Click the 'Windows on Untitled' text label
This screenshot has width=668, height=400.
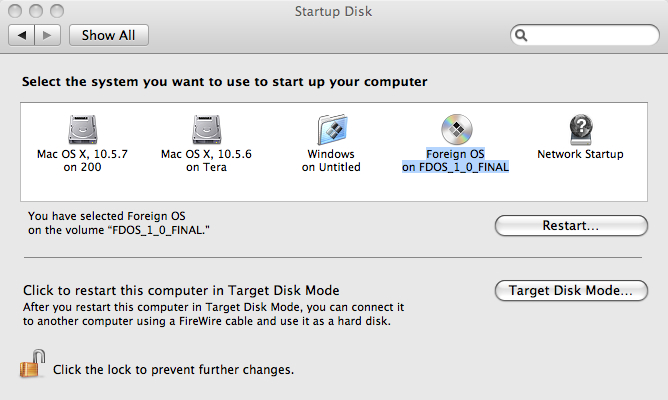click(x=331, y=161)
